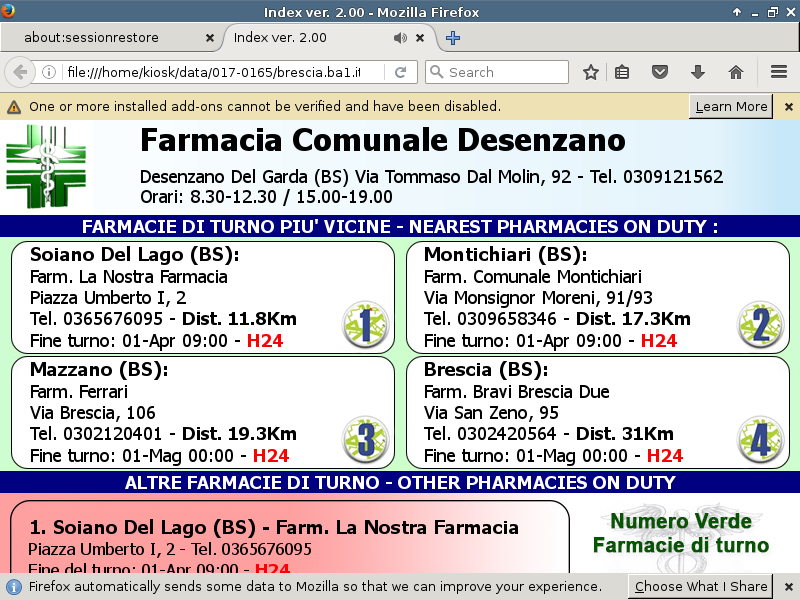Click the back navigation arrow
This screenshot has width=800, height=600.
click(x=20, y=72)
